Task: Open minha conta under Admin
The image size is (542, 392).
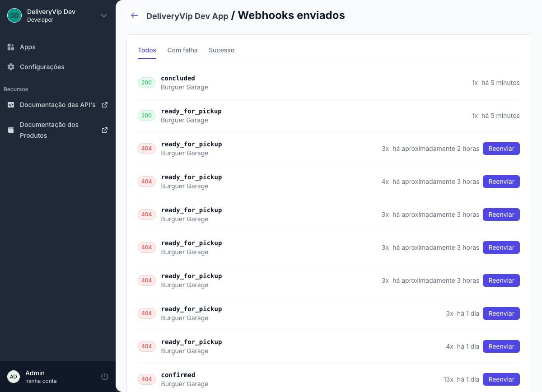Action: 41,381
